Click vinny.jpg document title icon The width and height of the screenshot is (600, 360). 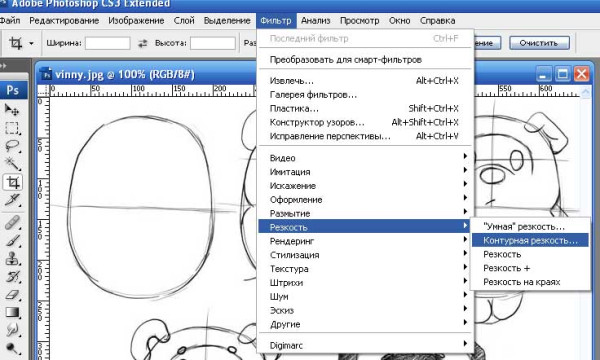pos(46,74)
